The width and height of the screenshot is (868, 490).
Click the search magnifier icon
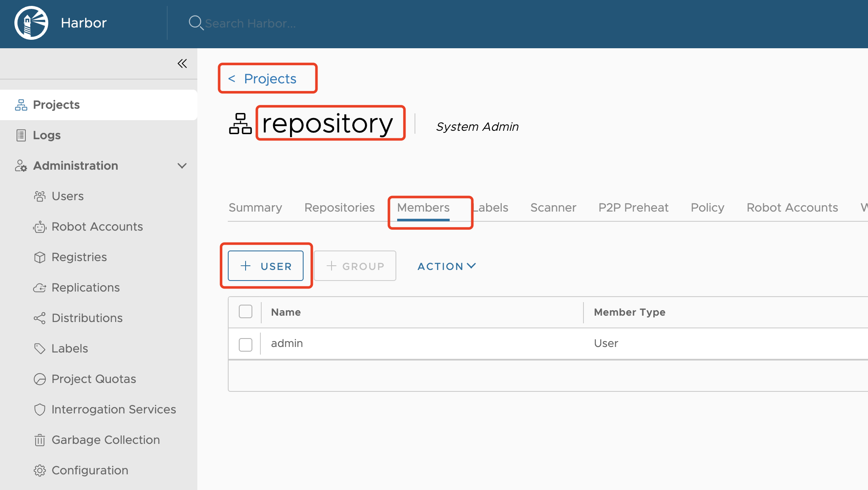(x=195, y=23)
